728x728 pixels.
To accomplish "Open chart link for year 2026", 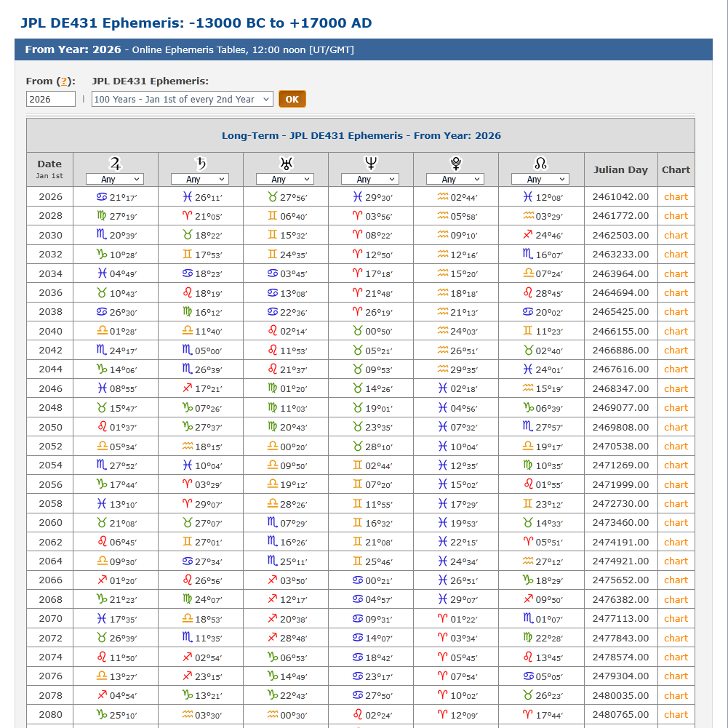I will (676, 197).
